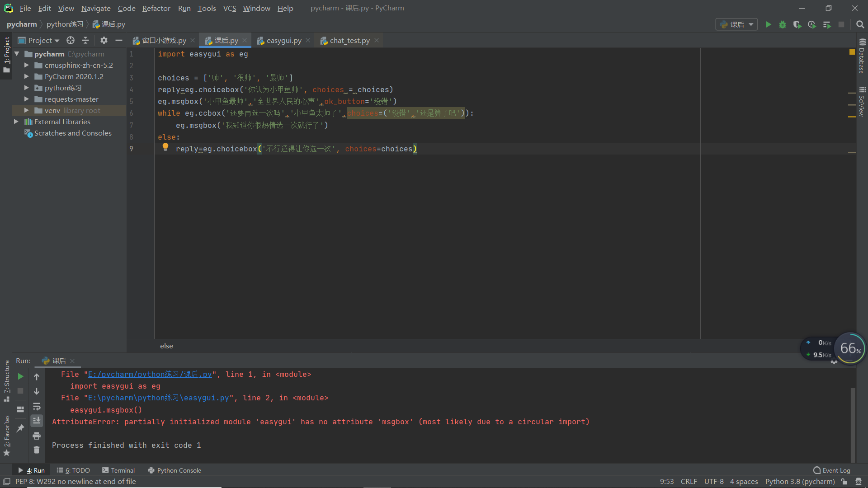Expand the python练习 folder
Viewport: 868px width, 488px height.
click(26, 88)
